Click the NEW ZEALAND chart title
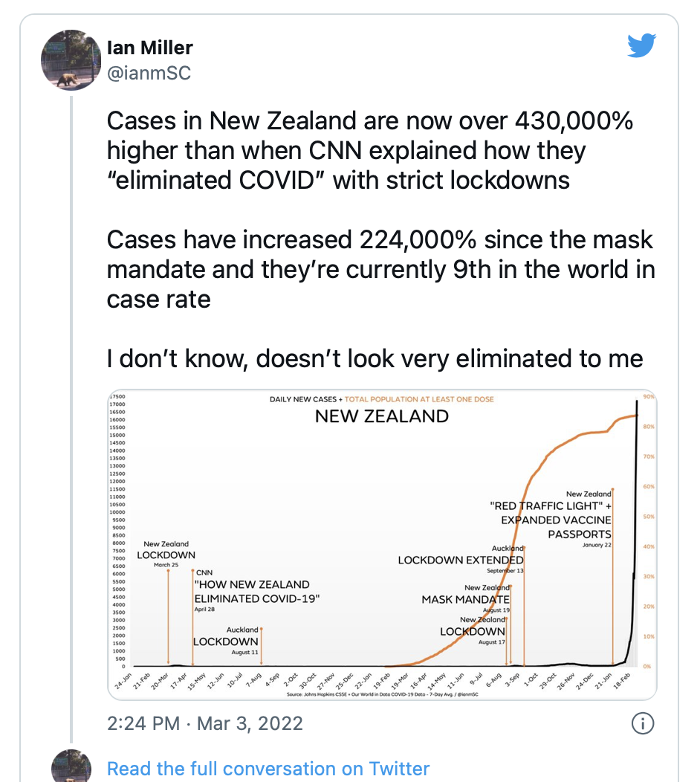This screenshot has width=700, height=782. pyautogui.click(x=382, y=416)
